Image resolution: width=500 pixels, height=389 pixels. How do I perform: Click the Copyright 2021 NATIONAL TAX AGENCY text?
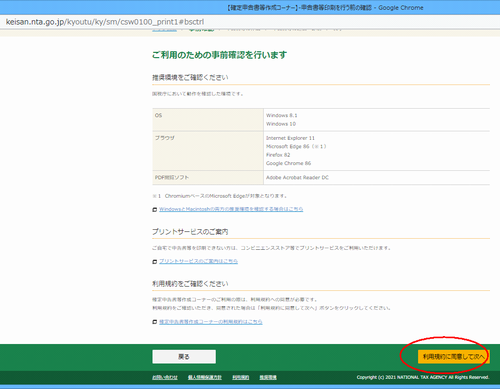pyautogui.click(x=423, y=377)
